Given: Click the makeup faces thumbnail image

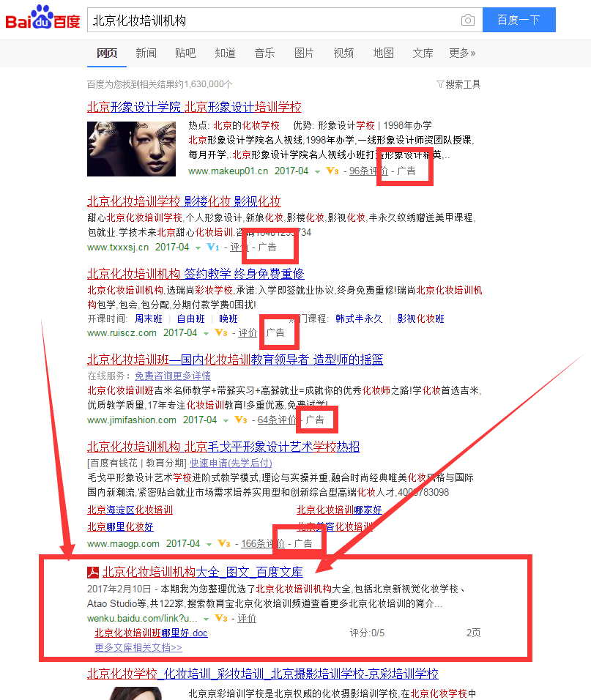Looking at the screenshot, I should coord(131,149).
